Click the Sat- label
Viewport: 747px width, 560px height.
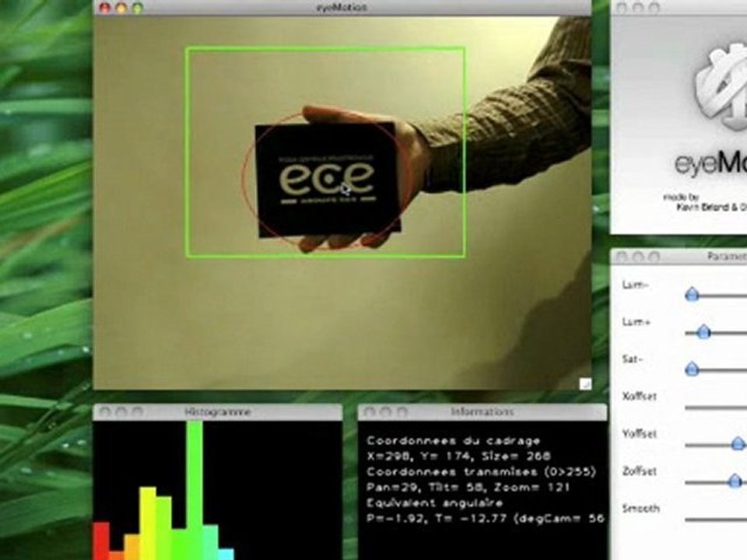[x=632, y=359]
